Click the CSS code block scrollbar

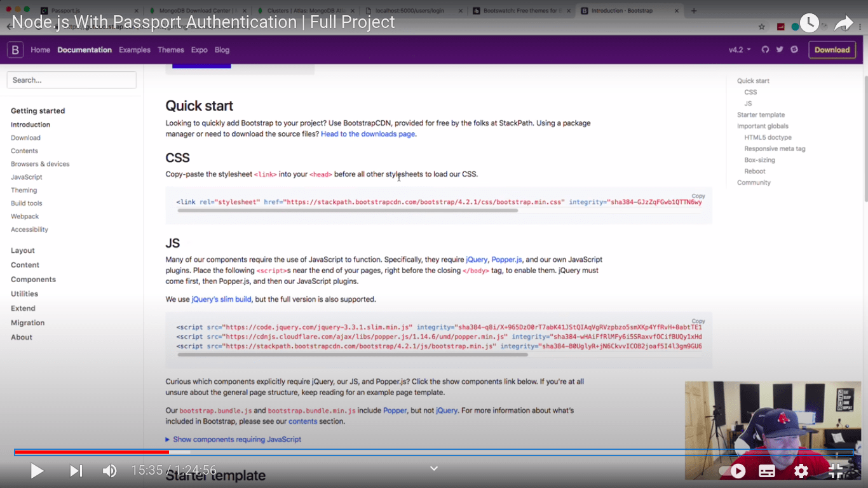point(348,210)
